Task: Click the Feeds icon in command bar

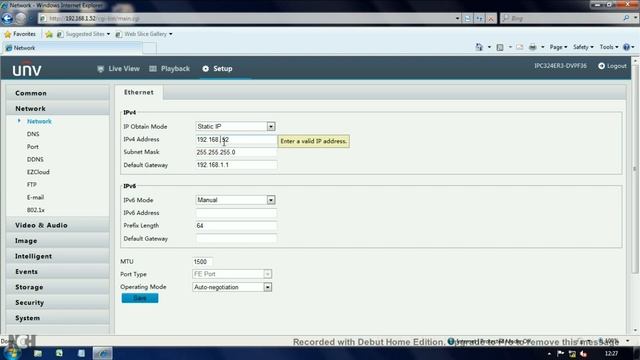Action: click(x=500, y=47)
